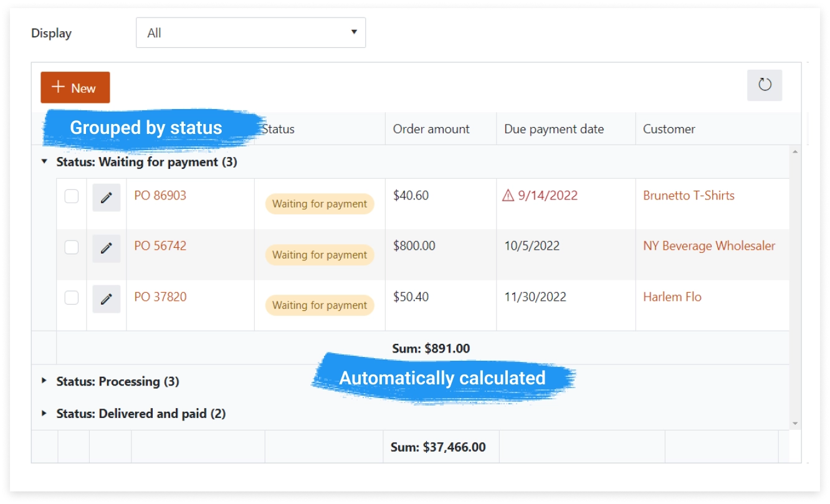Click pencil edit icon for PO 56742
Screen dimensions: 830x504
pos(107,248)
